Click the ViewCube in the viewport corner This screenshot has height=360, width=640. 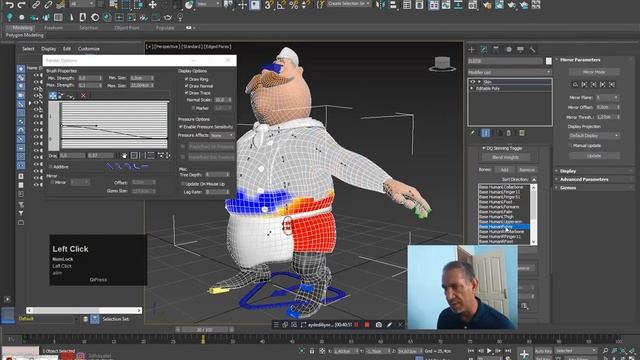(x=442, y=64)
